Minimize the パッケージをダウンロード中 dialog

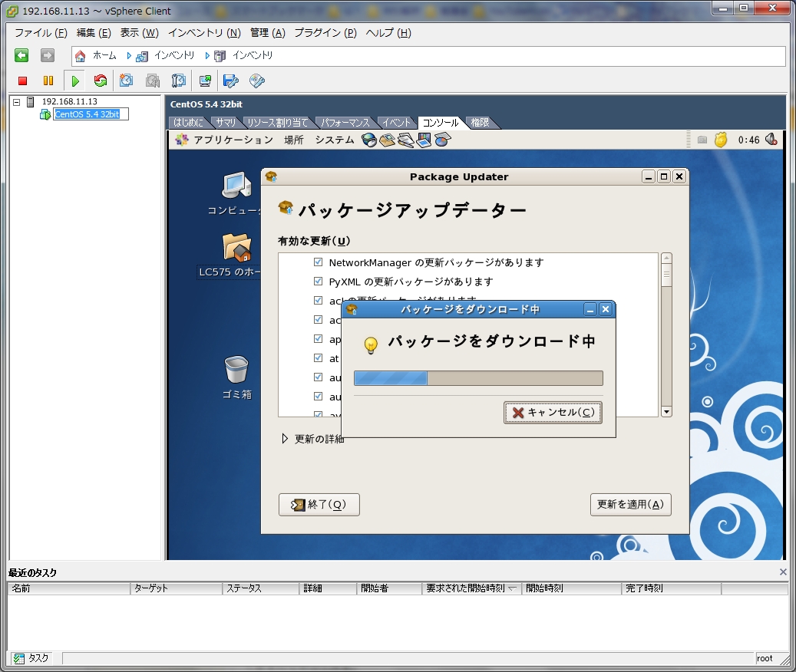(x=590, y=310)
